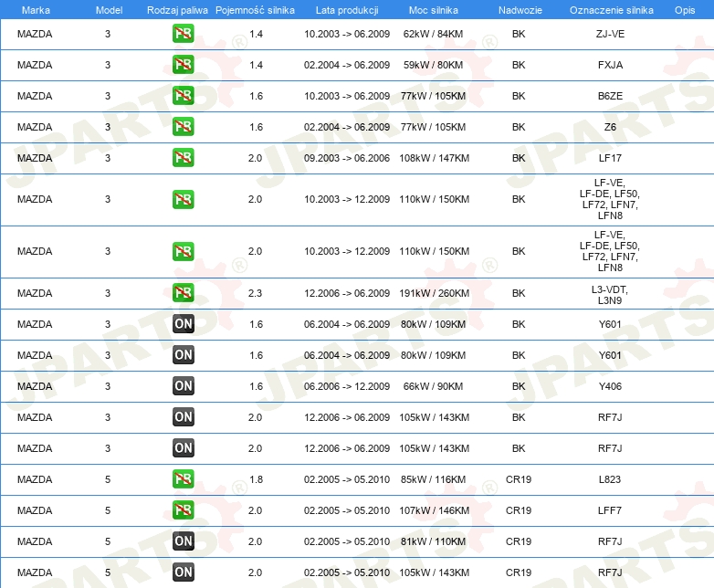Image resolution: width=714 pixels, height=588 pixels.
Task: Select the 1.4 capacity in the ZJ-VE row
Action: tap(256, 34)
